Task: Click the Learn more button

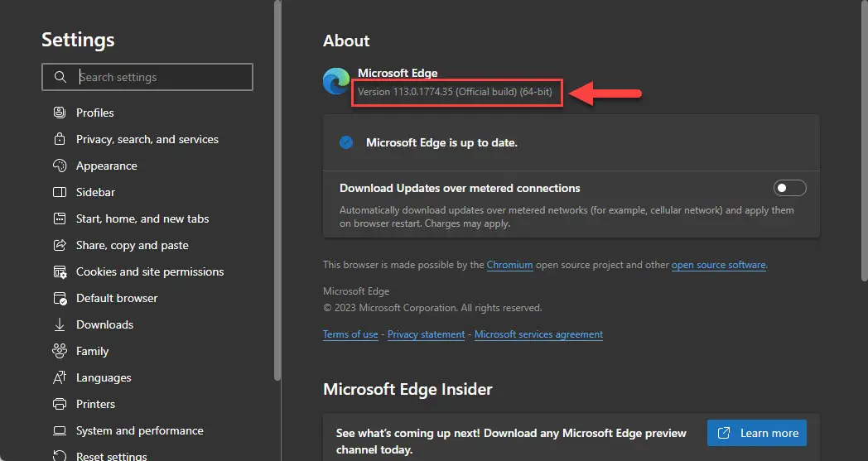Action: click(757, 433)
